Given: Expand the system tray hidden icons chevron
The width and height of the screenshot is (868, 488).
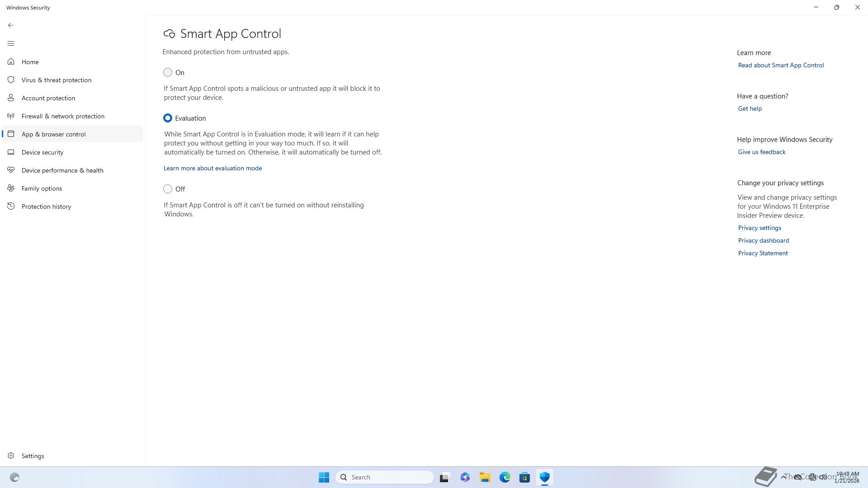Looking at the screenshot, I should tap(783, 477).
